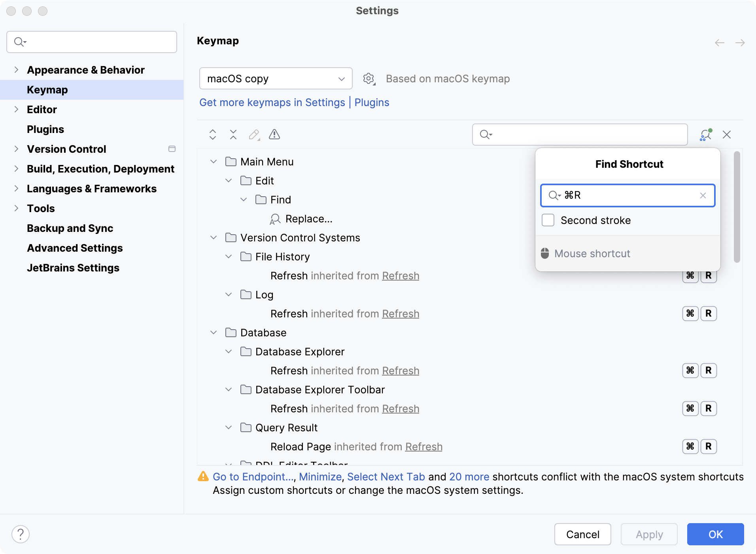This screenshot has width=756, height=554.
Task: Switch to the Keymap settings section
Action: tap(47, 90)
